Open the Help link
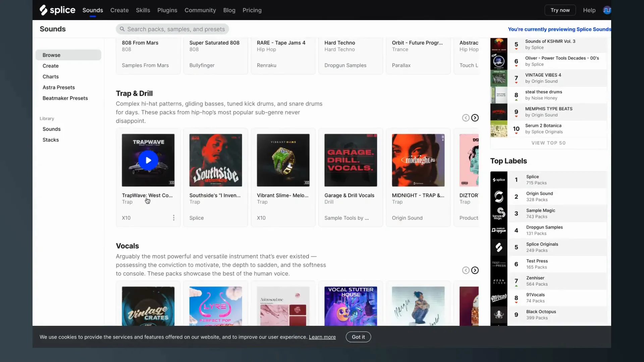This screenshot has width=644, height=362. coord(589,10)
